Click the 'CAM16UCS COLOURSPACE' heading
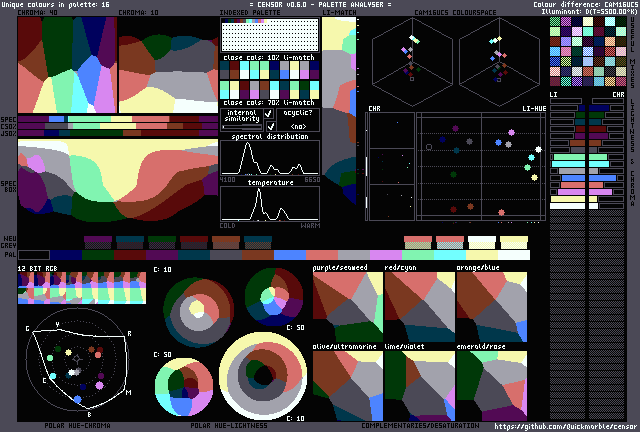 pyautogui.click(x=455, y=13)
